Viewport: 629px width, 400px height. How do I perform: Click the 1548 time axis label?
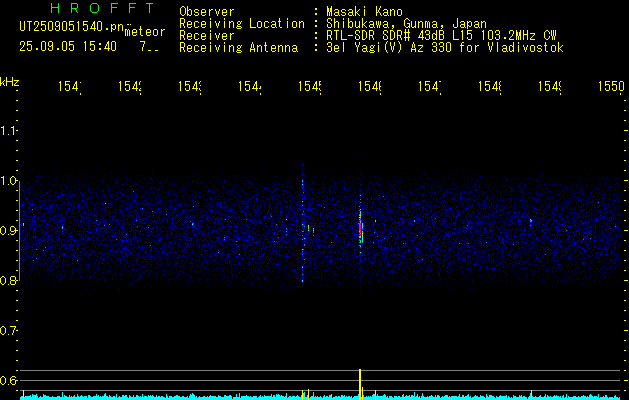pos(490,86)
